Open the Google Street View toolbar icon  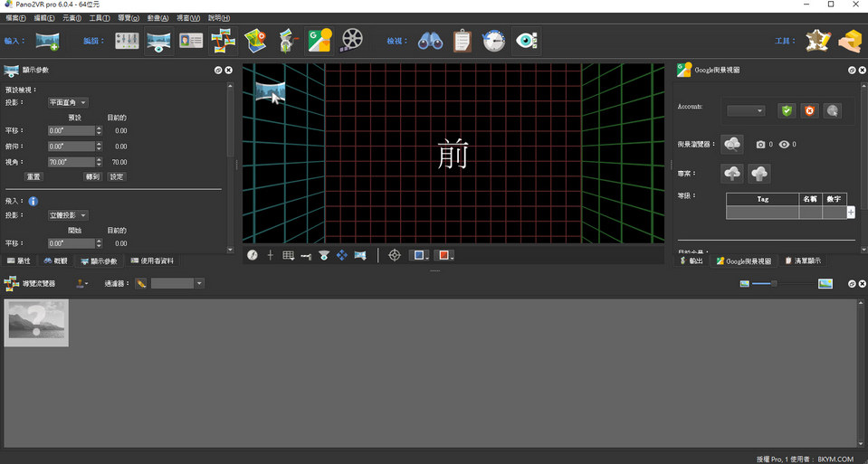point(320,41)
